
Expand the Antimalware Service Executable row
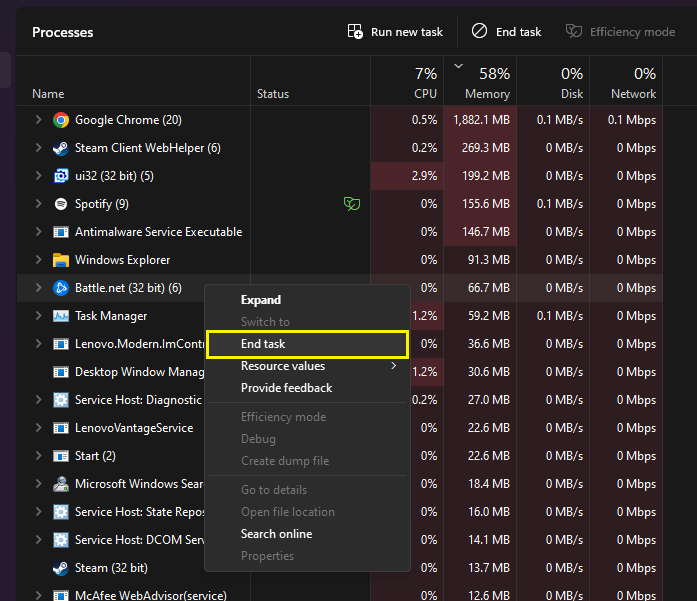click(x=39, y=232)
